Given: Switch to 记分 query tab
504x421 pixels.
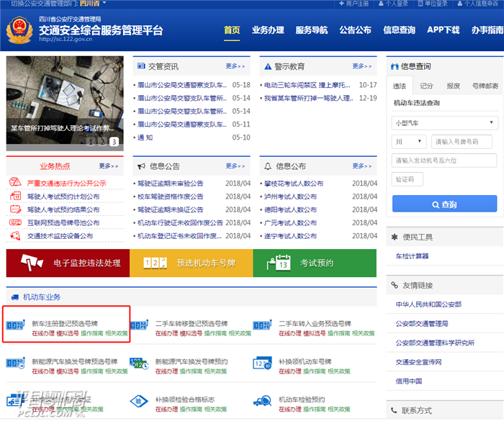Looking at the screenshot, I should click(426, 86).
